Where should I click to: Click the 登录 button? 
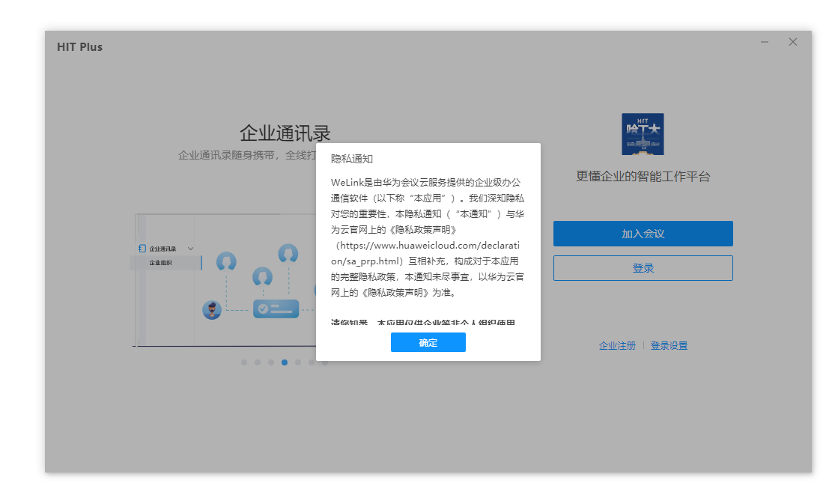point(643,268)
